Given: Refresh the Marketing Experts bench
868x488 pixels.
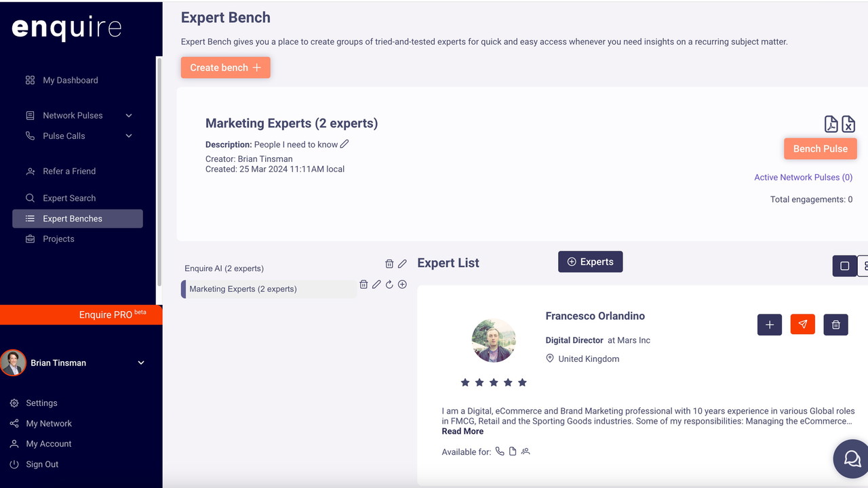Looking at the screenshot, I should click(389, 285).
